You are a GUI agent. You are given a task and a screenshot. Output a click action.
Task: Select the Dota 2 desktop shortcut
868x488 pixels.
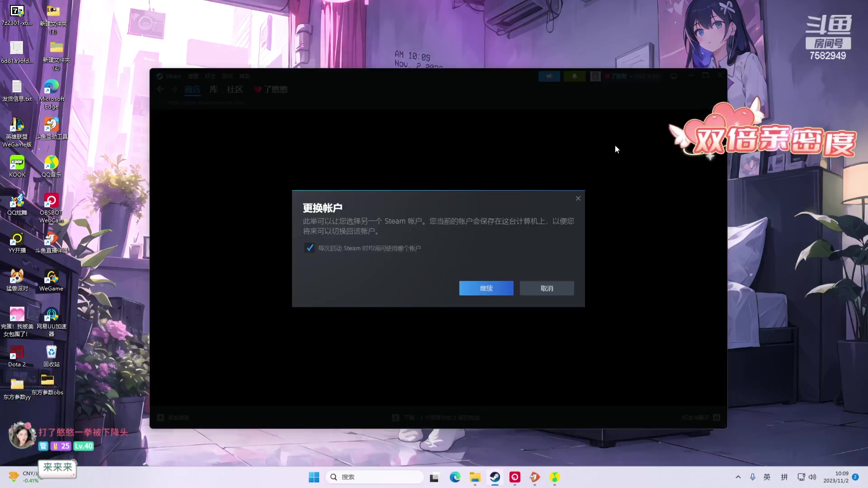pyautogui.click(x=17, y=356)
